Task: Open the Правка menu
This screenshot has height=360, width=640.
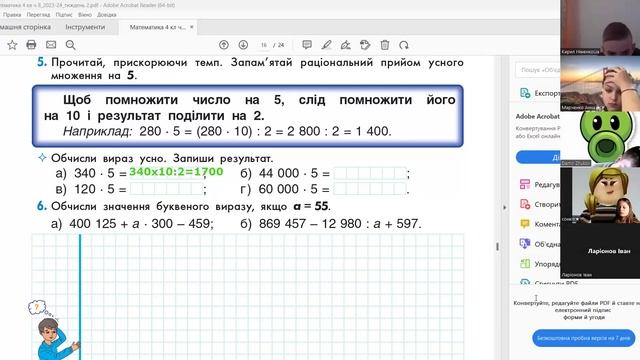Action: (x=12, y=15)
